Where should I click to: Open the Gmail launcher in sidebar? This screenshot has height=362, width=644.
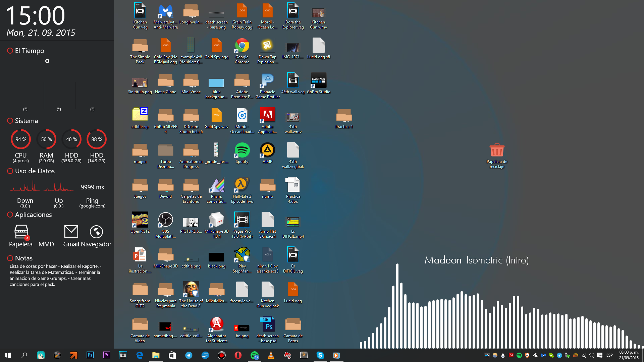click(71, 232)
